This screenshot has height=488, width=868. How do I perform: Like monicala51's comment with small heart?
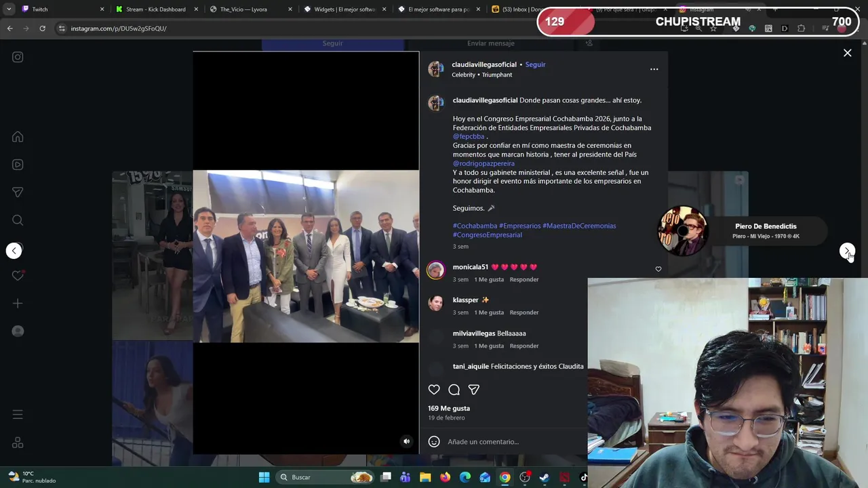pyautogui.click(x=658, y=269)
